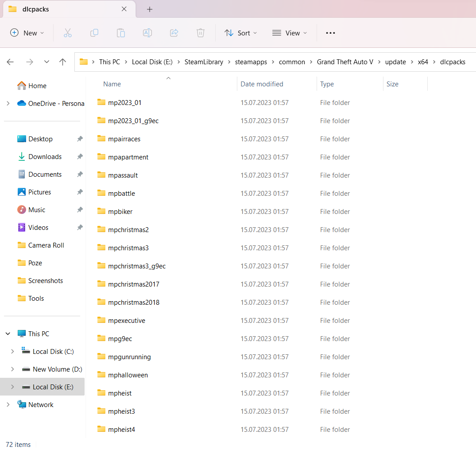Open the View layout dropdown
476x450 pixels.
pos(289,33)
